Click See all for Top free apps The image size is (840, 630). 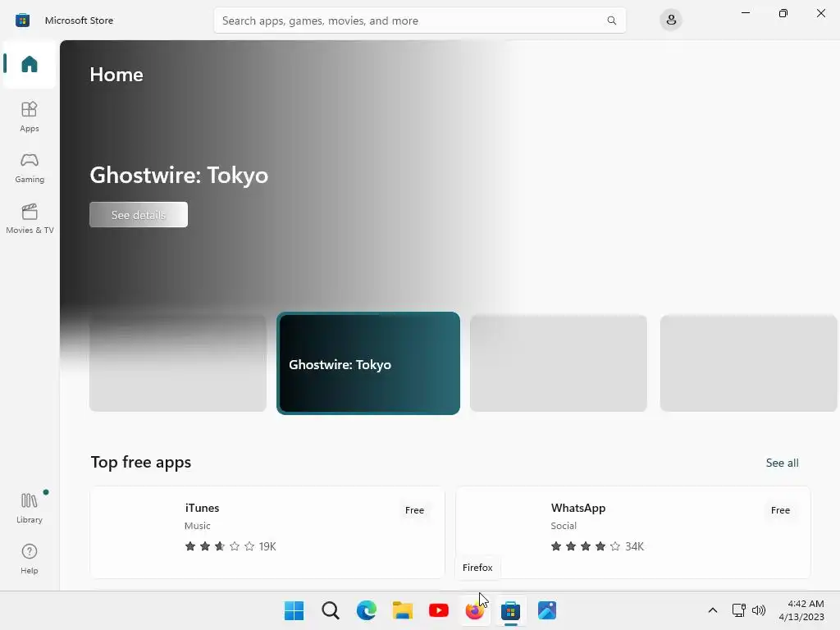(x=782, y=463)
